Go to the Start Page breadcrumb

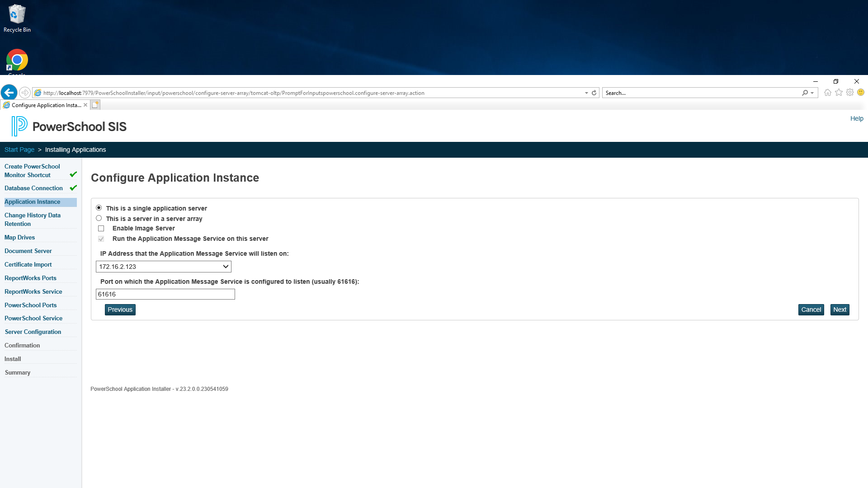19,150
